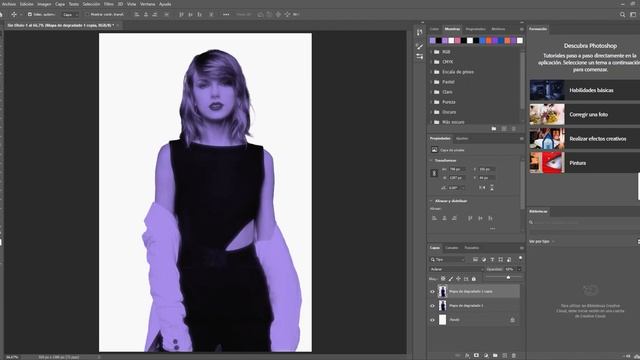
Task: Expand the CMYK swatch folder
Action: [x=431, y=62]
